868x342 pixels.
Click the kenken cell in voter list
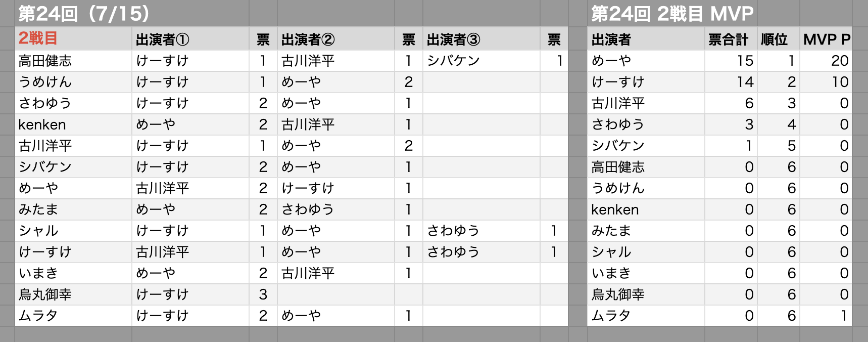click(x=74, y=124)
